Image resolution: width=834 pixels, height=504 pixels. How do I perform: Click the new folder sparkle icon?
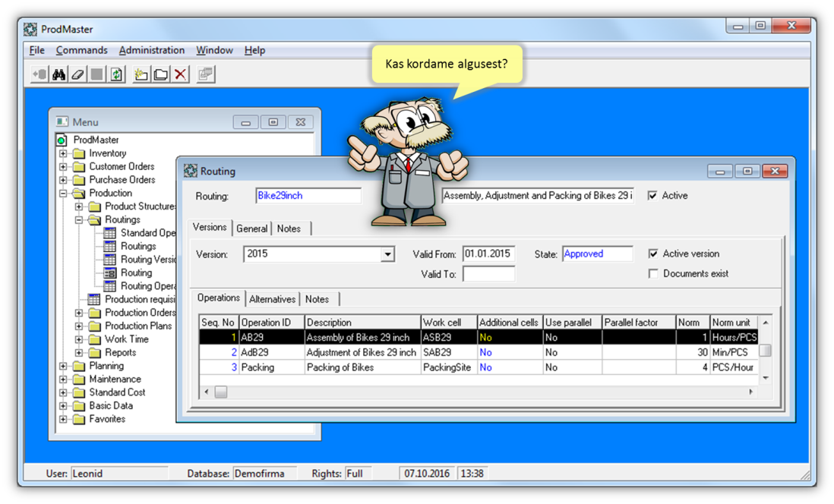click(x=141, y=74)
